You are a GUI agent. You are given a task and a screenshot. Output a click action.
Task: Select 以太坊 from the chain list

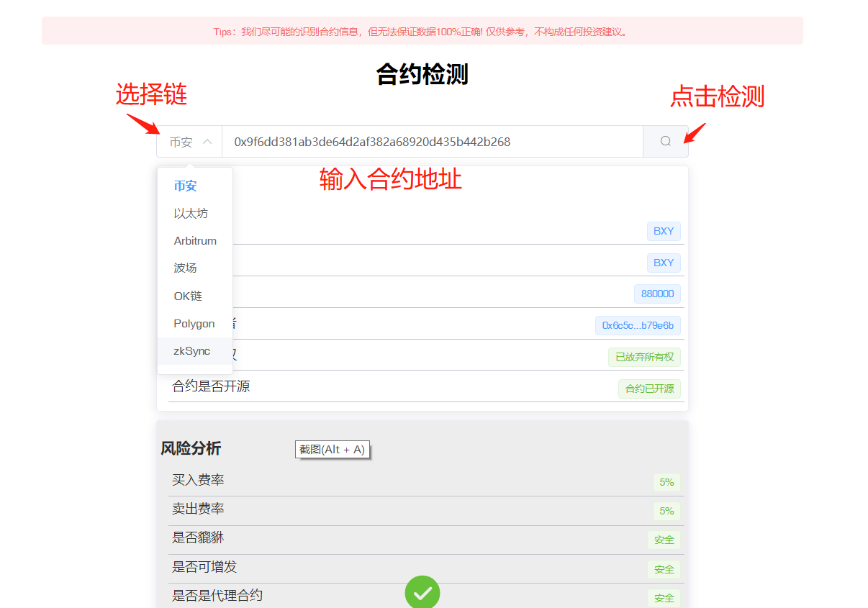191,214
